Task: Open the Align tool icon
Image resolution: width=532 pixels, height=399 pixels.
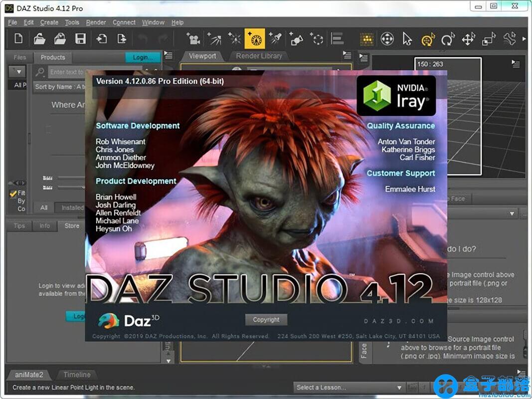Action: [x=337, y=39]
